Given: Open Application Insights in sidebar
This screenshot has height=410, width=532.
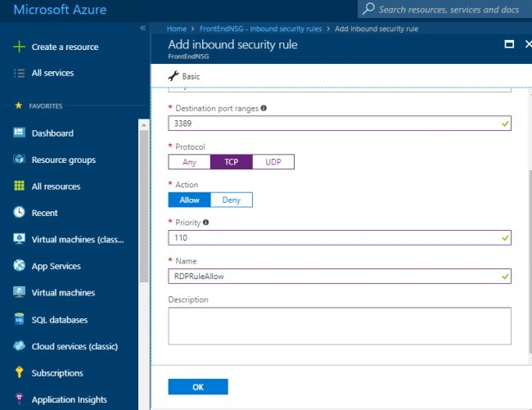Looking at the screenshot, I should tap(70, 400).
